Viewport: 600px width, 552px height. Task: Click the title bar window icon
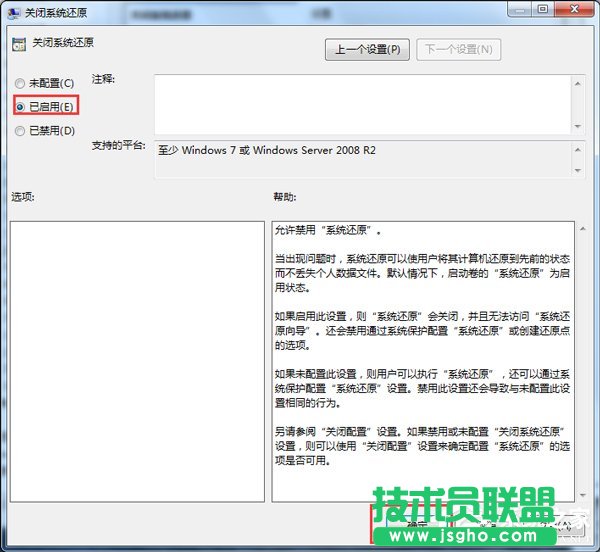point(13,13)
